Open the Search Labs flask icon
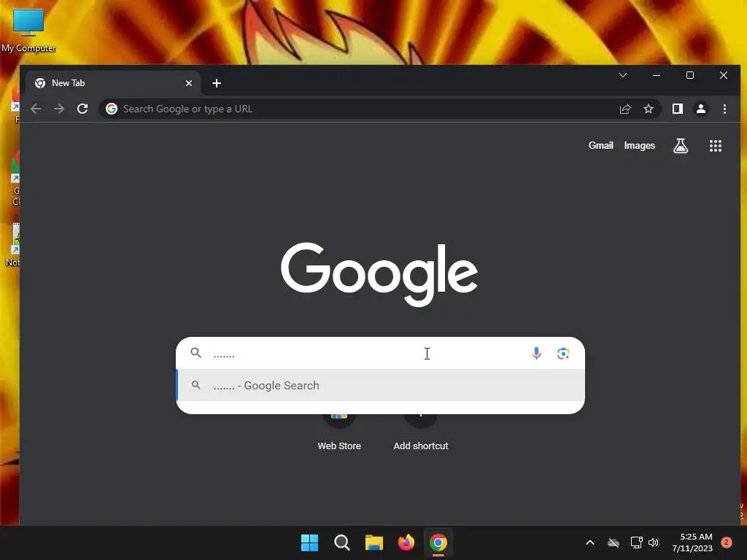This screenshot has width=747, height=560. 681,146
